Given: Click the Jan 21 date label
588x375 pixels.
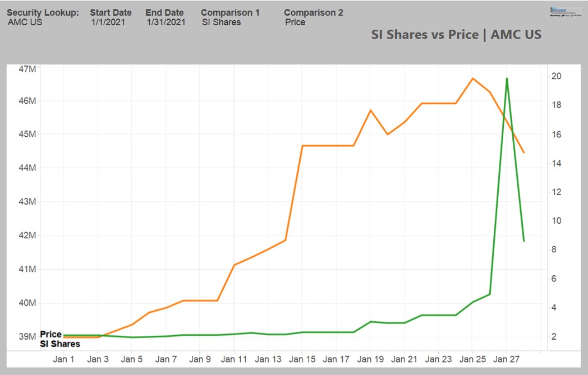Looking at the screenshot, I should [x=404, y=359].
